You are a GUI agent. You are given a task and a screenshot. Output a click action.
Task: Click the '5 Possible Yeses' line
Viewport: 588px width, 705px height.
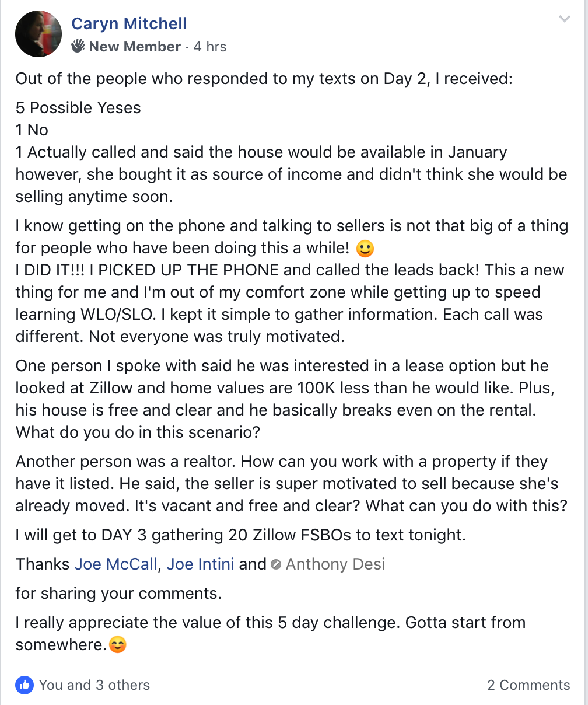pyautogui.click(x=78, y=108)
